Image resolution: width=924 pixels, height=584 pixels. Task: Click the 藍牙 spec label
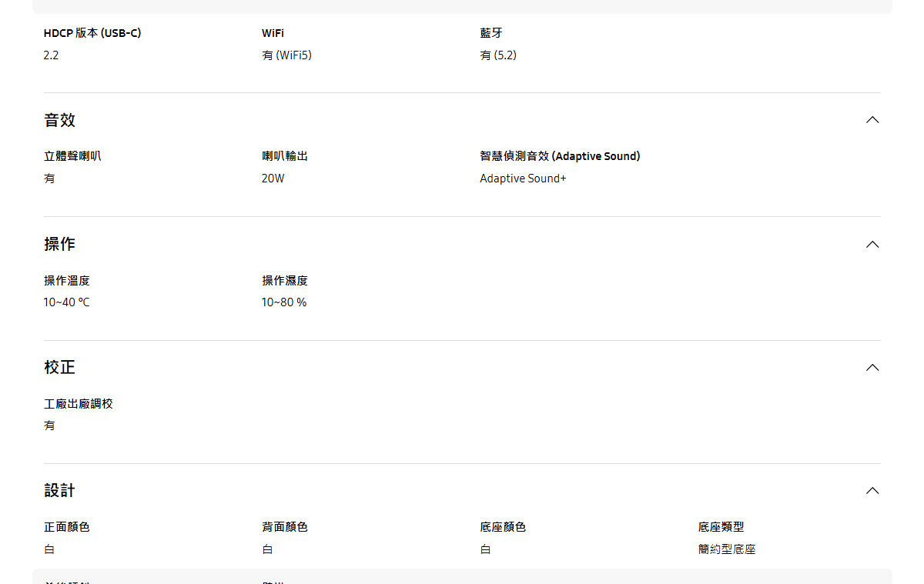[491, 33]
